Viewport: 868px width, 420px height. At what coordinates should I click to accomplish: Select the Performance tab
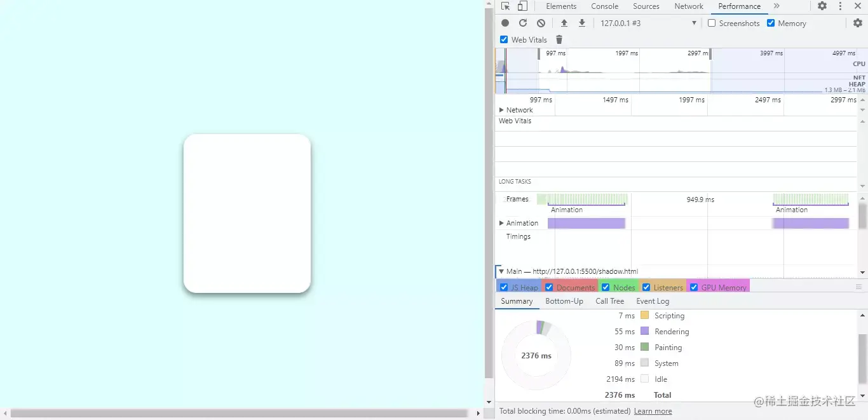point(739,6)
